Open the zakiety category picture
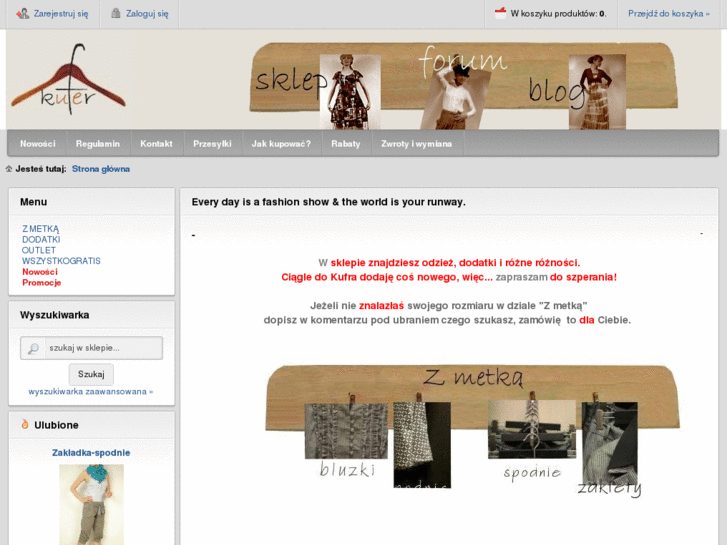Screen dimensions: 727x545 point(610,443)
